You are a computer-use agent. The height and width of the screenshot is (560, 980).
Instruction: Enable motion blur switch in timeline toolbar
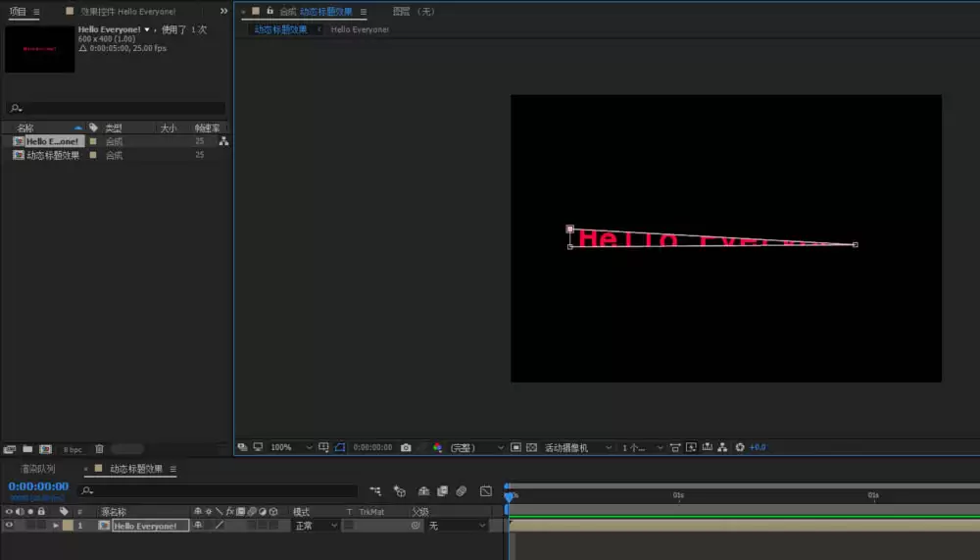[462, 491]
